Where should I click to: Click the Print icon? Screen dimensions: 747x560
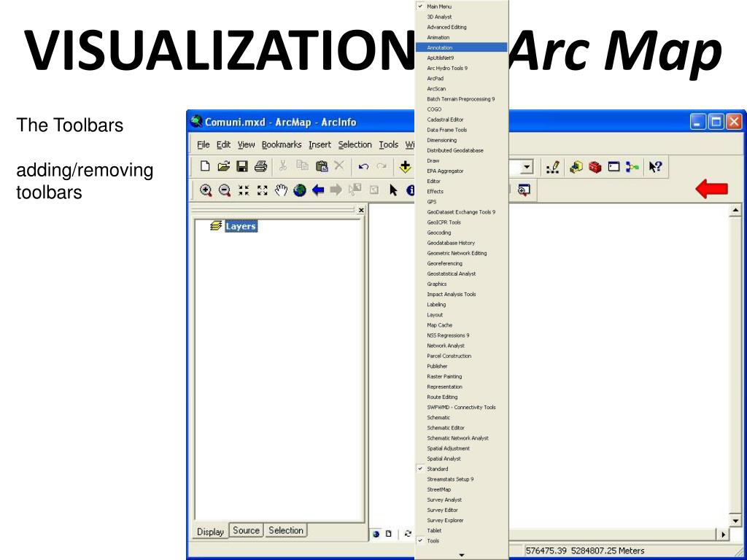click(260, 166)
